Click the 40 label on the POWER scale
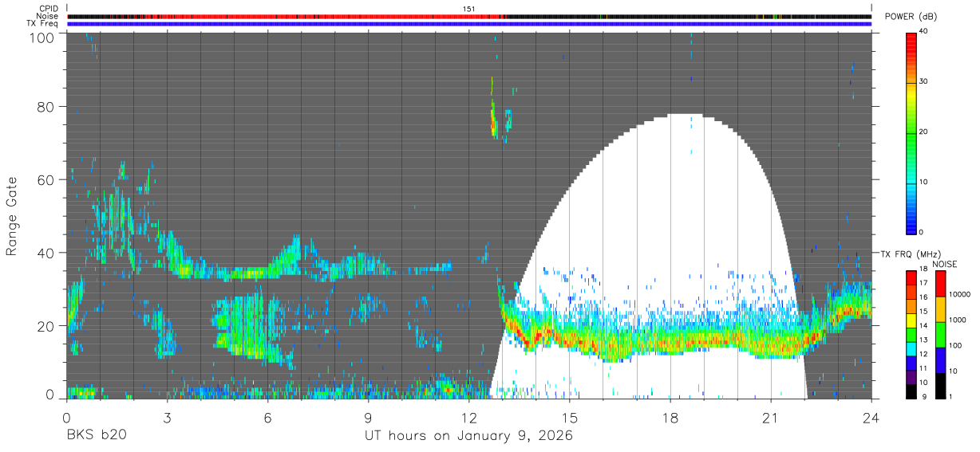This screenshot has height=452, width=980. coord(923,32)
